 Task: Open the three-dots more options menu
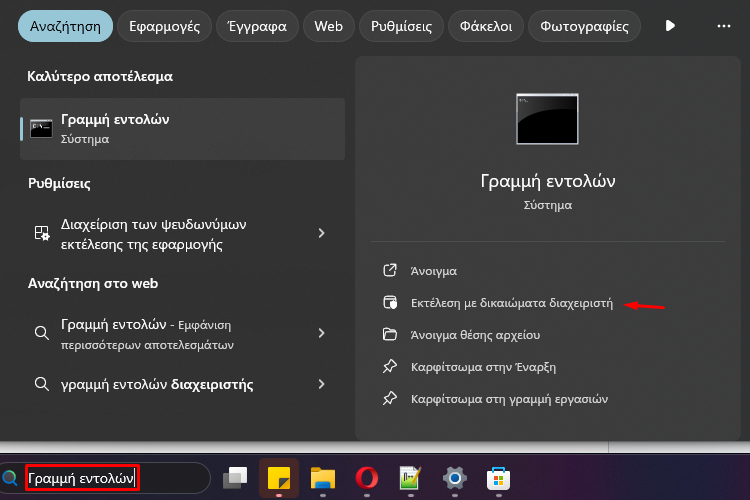[724, 26]
